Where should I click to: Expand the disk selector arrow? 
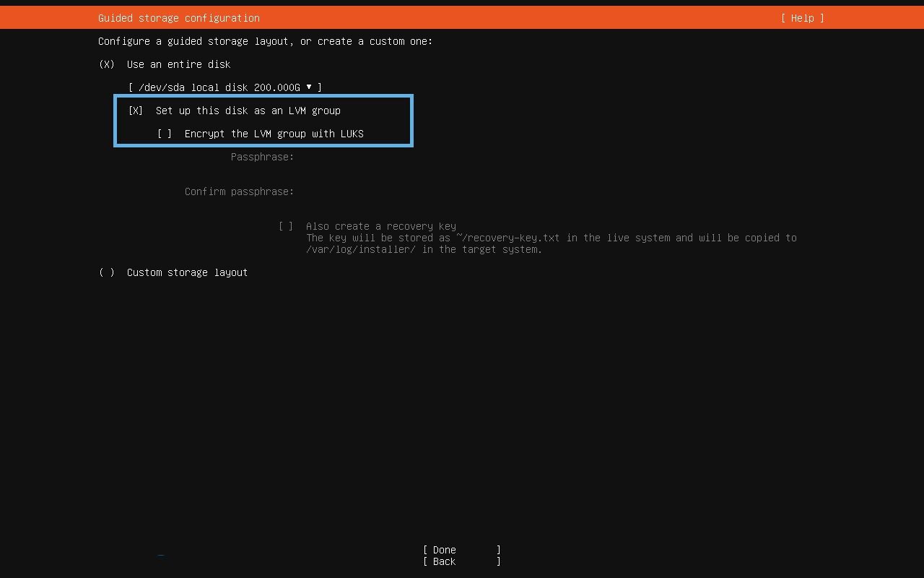pyautogui.click(x=309, y=87)
